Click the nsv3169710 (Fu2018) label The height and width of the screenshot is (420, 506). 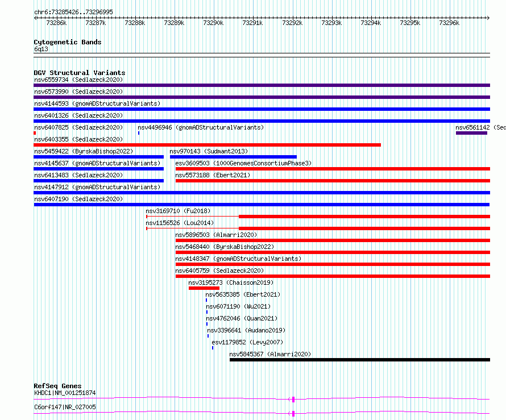tap(178, 211)
